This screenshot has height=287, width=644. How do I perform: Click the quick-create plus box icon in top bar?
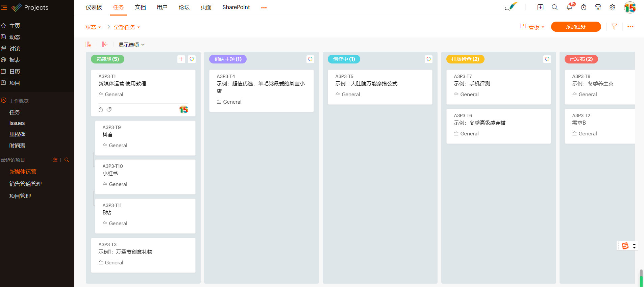pyautogui.click(x=540, y=7)
